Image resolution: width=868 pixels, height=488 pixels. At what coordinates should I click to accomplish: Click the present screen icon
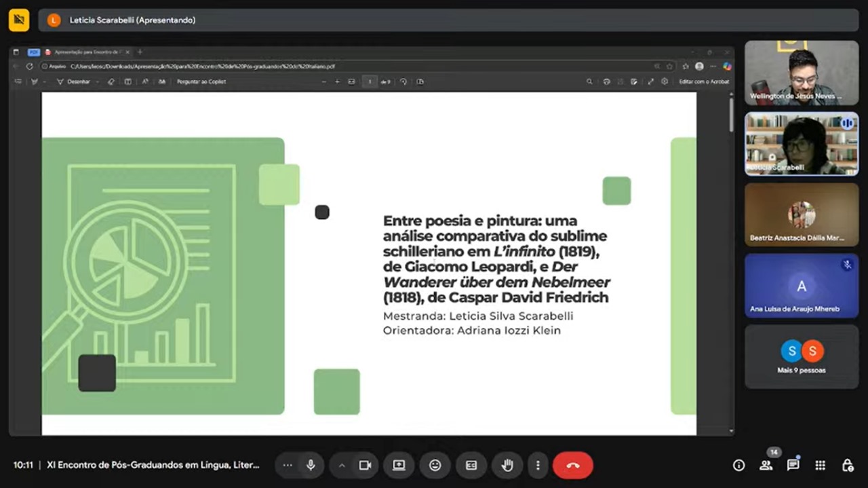399,465
